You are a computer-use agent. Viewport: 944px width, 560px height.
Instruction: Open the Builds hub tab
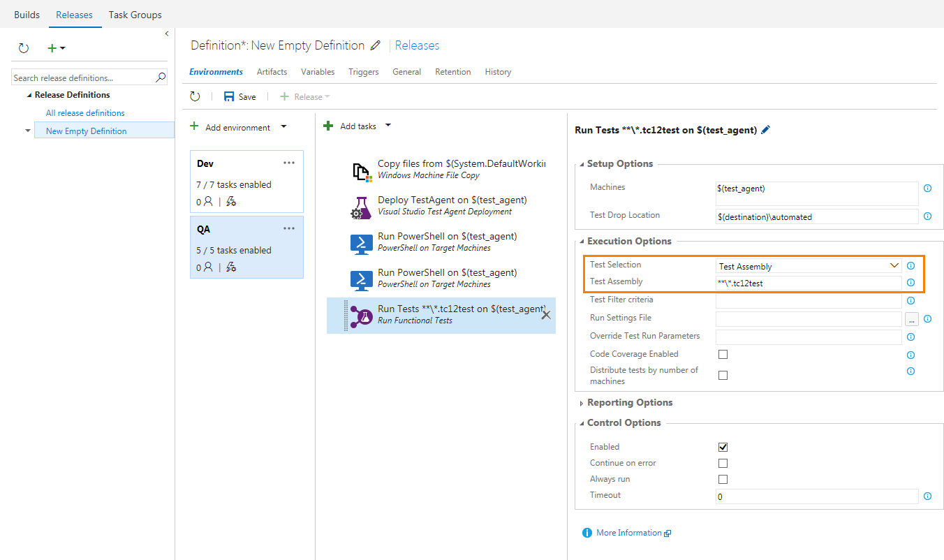(27, 15)
